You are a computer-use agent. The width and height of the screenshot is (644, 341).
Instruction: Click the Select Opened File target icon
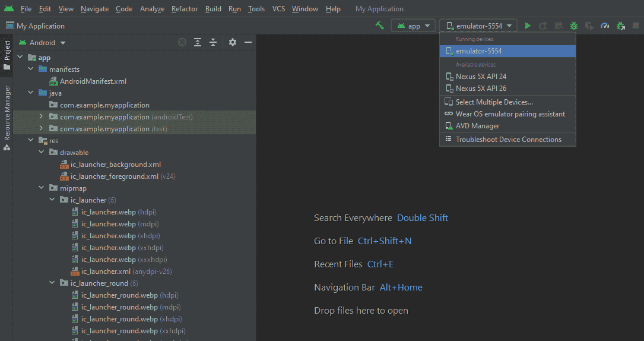click(182, 42)
